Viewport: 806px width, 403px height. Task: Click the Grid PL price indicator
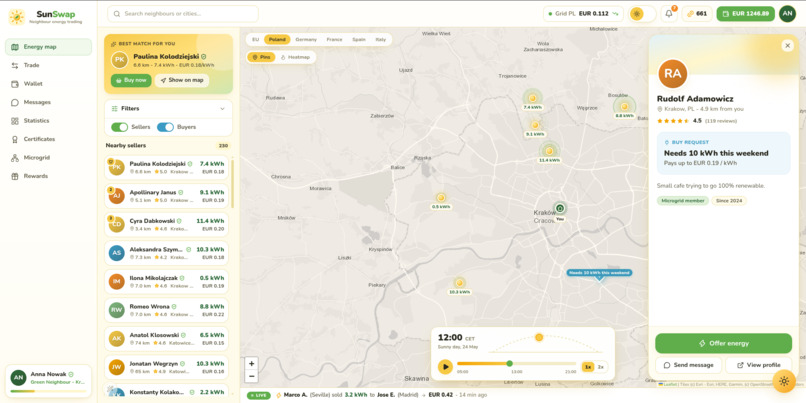point(583,14)
